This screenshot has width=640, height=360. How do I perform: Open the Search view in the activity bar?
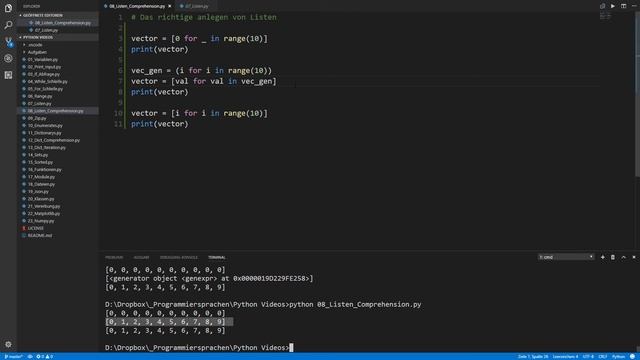8,25
